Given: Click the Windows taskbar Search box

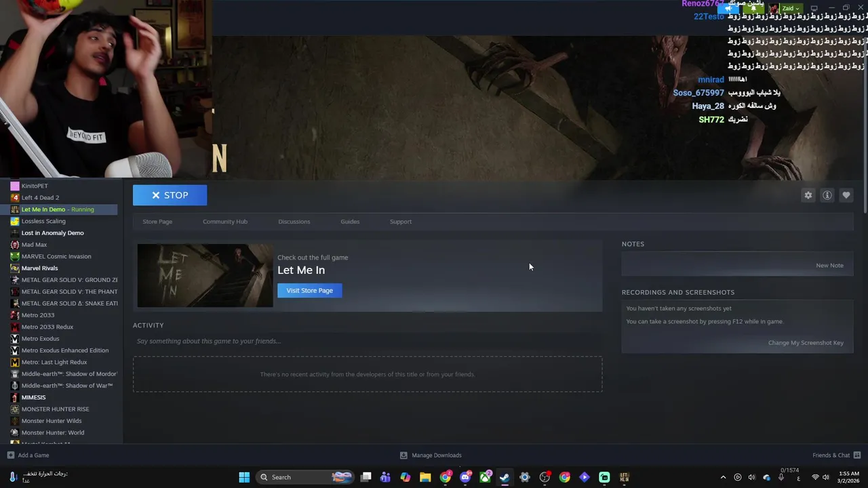Looking at the screenshot, I should click(x=306, y=477).
